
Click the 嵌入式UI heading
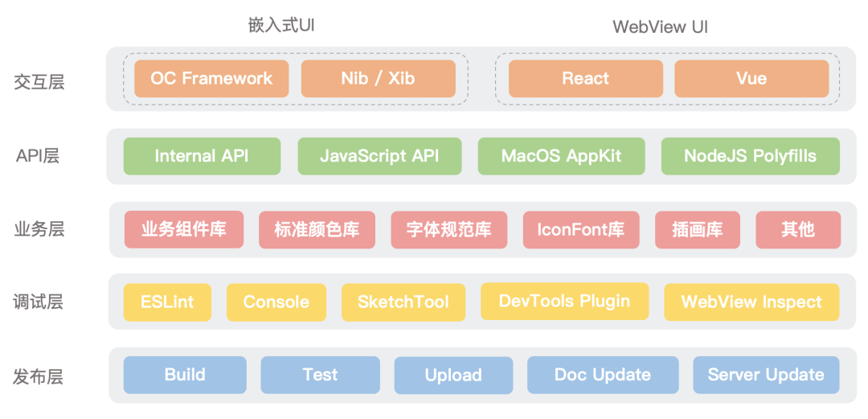coord(282,26)
